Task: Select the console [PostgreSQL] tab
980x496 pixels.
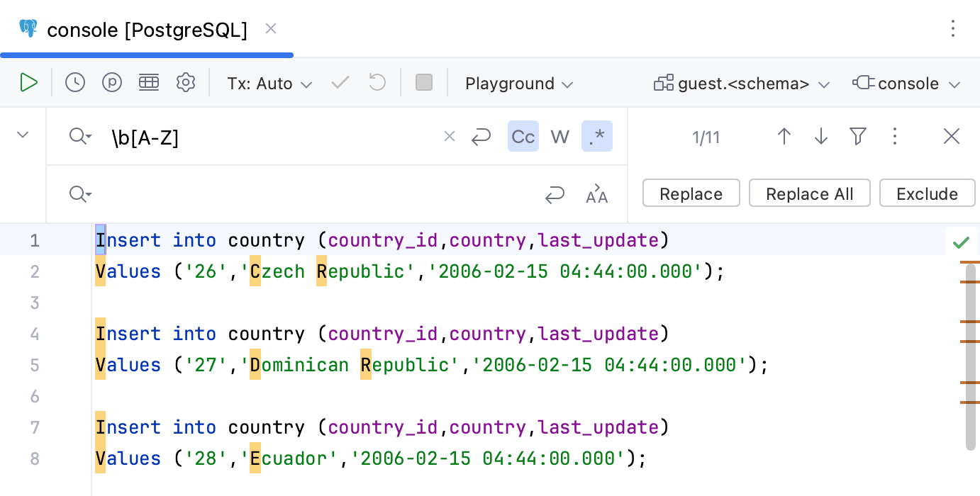Action: [147, 30]
